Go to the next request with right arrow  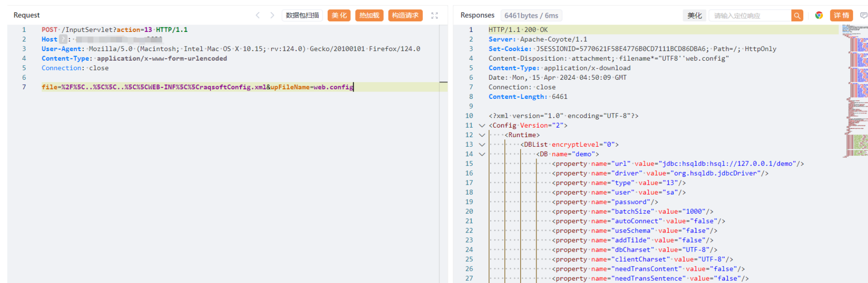coord(272,15)
